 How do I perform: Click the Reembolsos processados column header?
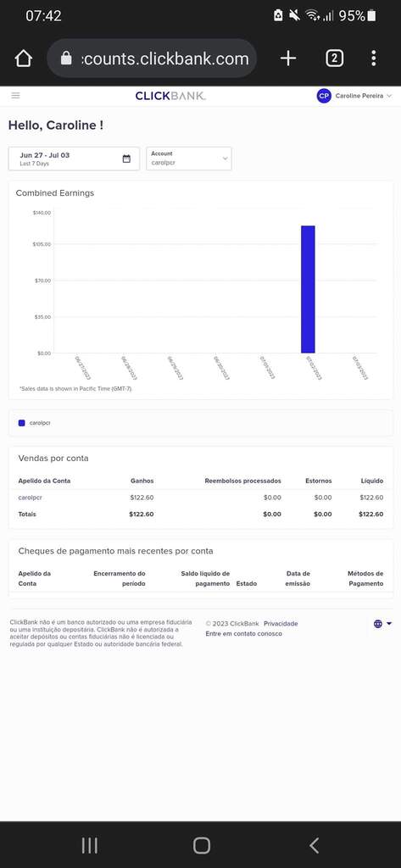242,481
